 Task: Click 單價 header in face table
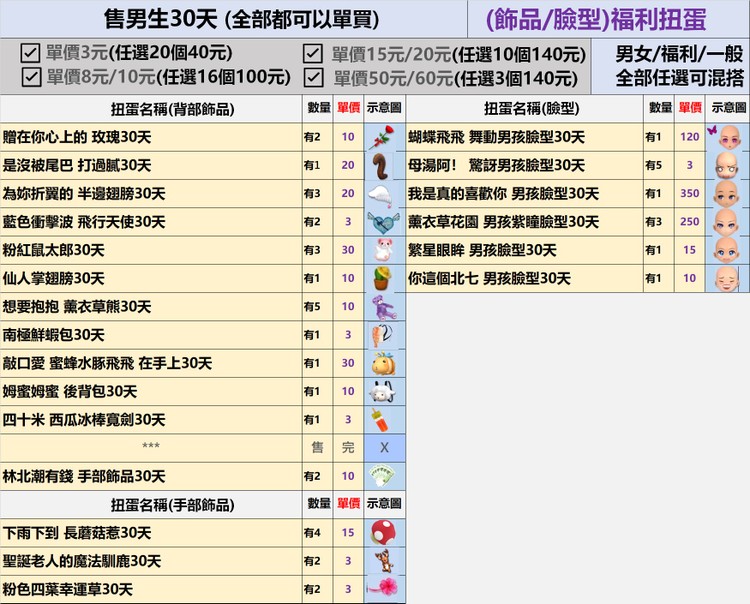coord(690,108)
